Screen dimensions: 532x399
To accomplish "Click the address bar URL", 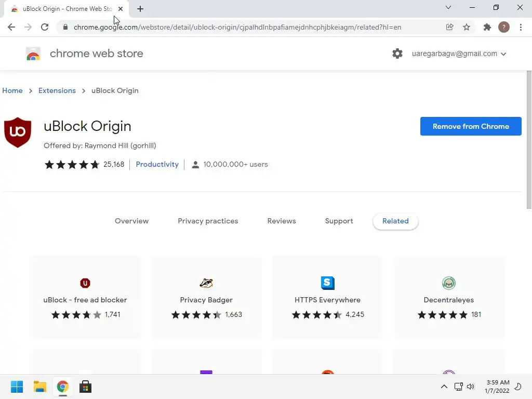I will (237, 27).
